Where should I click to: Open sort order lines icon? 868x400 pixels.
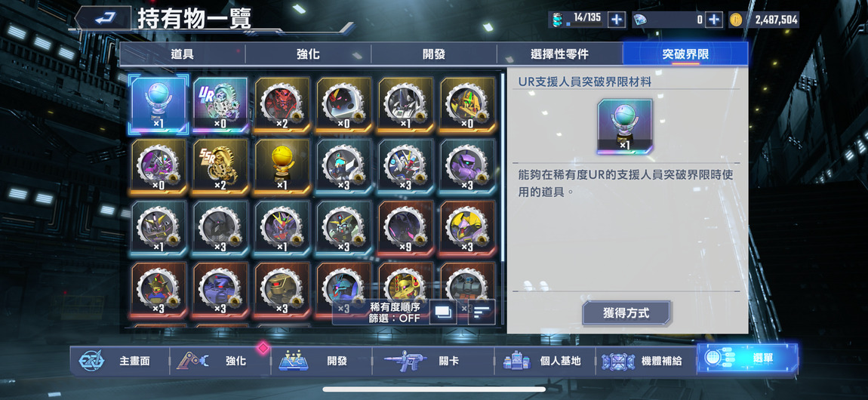coord(481,312)
